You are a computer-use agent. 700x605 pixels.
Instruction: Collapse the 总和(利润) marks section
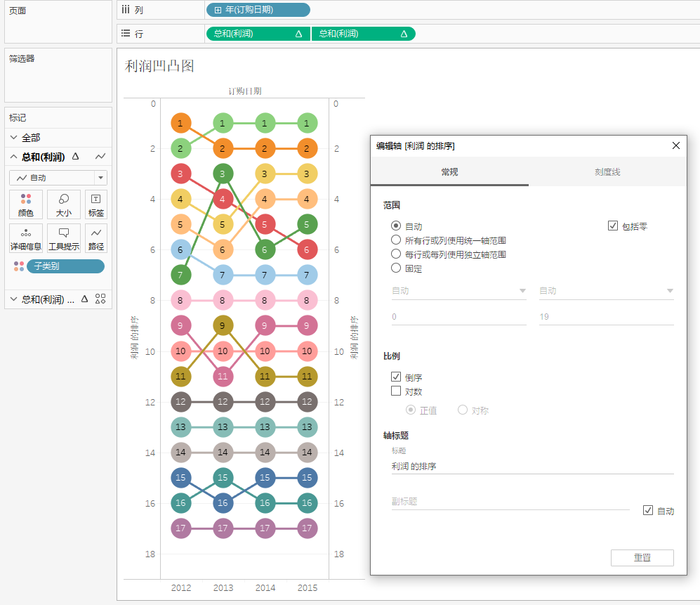coord(14,157)
